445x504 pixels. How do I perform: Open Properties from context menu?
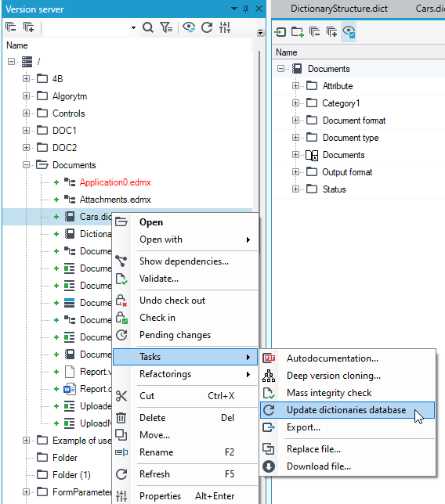tap(186, 496)
